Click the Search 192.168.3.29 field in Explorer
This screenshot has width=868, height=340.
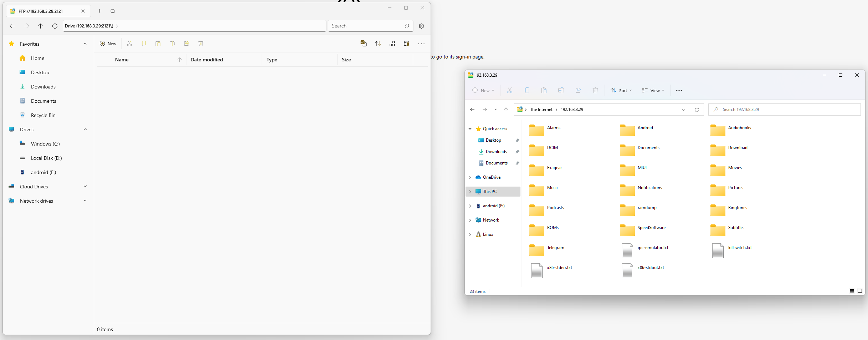(784, 110)
